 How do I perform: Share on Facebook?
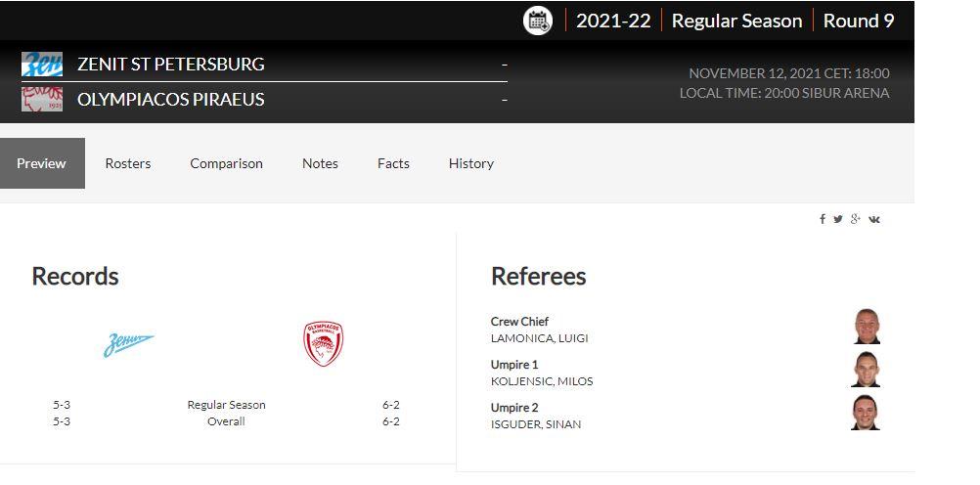[823, 219]
